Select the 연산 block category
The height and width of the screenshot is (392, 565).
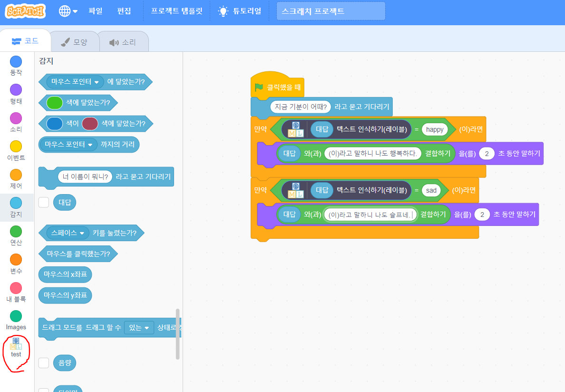[x=16, y=236]
